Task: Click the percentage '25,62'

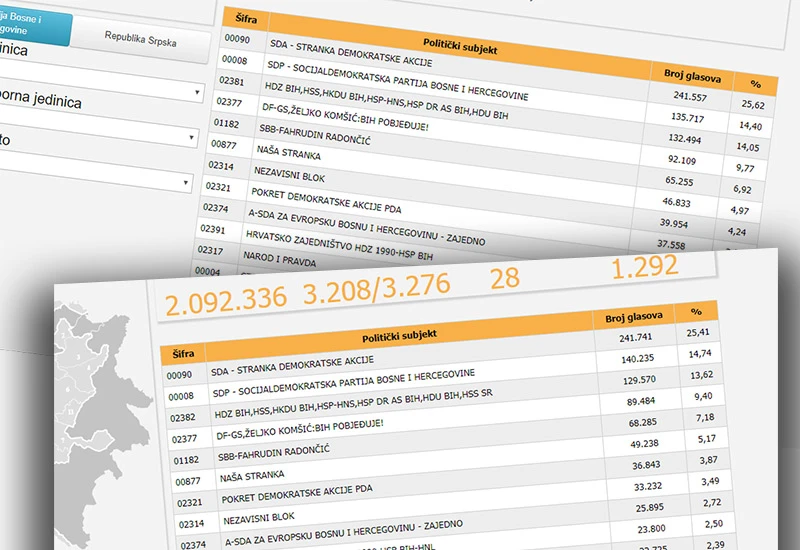Action: (x=753, y=105)
